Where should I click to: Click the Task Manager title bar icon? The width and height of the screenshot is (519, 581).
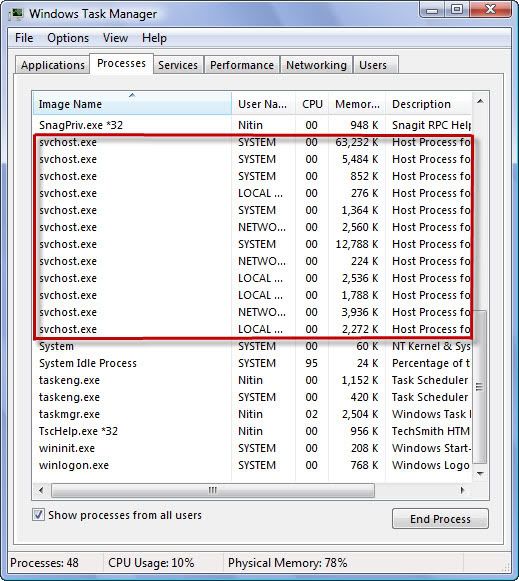click(x=16, y=14)
